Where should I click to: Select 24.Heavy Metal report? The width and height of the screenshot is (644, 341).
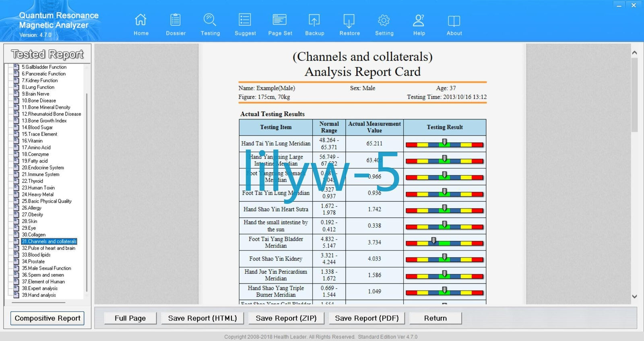pos(37,195)
